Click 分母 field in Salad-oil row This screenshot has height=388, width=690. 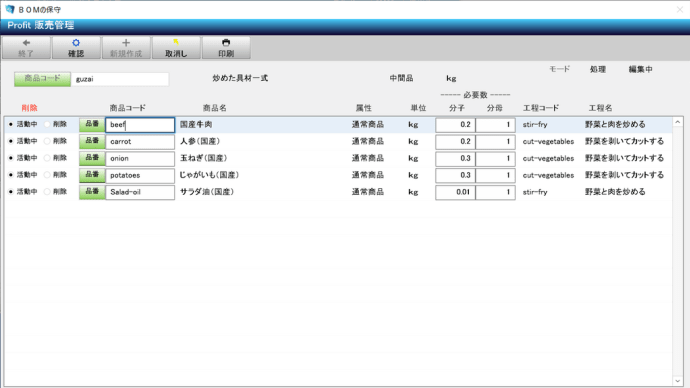coord(495,192)
